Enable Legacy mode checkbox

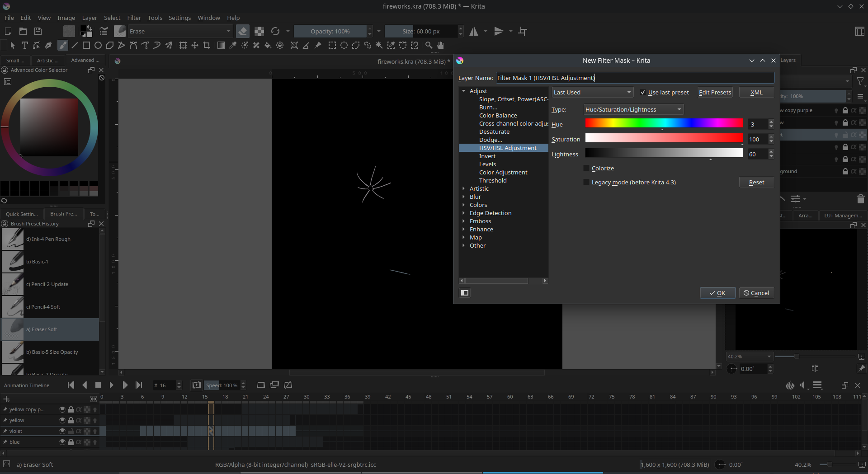click(x=587, y=182)
